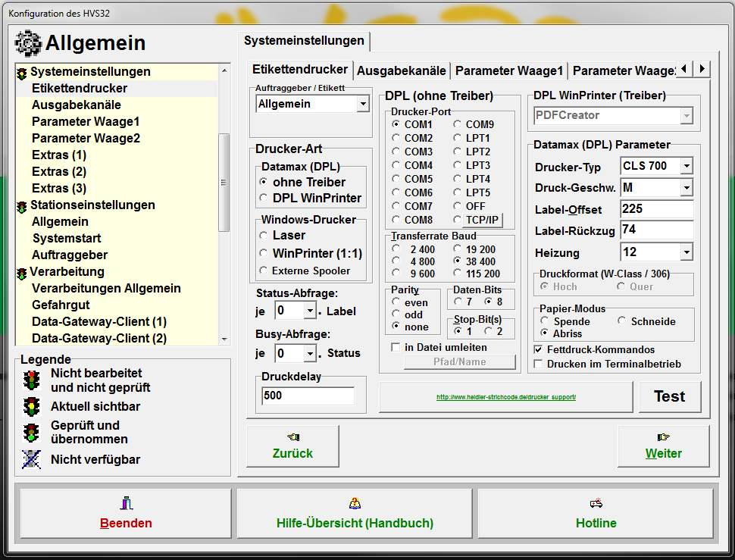Screen dimensions: 735x560
Task: Click the hotline icon above Hotline label
Action: coord(596,503)
